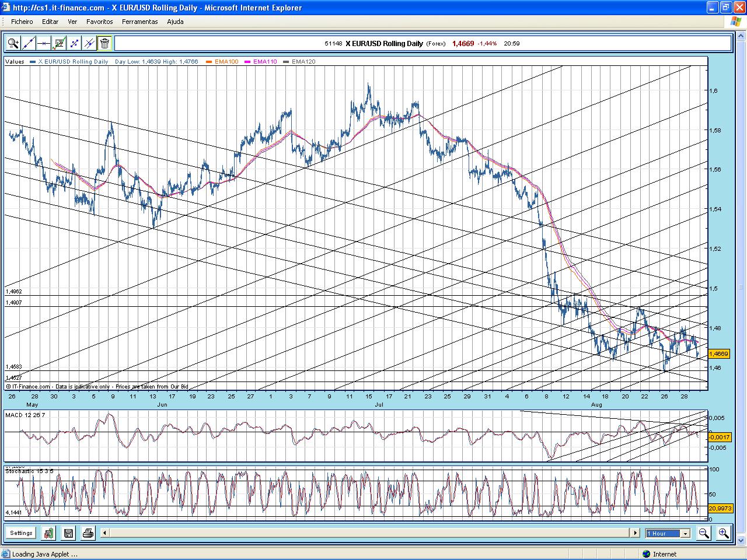
Task: Click the red '1,4669' price in header
Action: 463,44
